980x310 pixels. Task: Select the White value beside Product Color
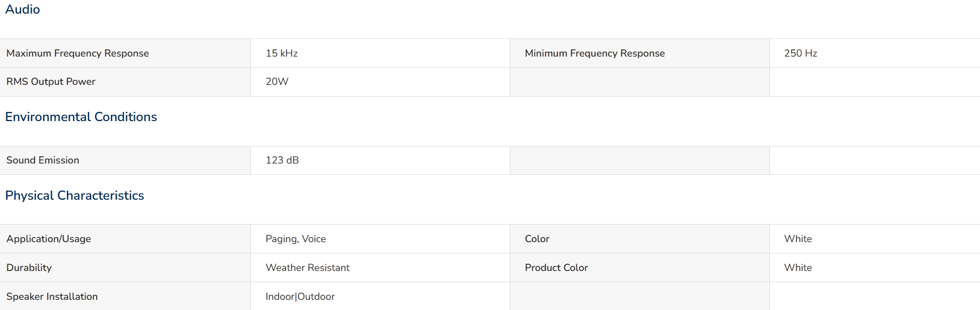[x=798, y=268]
